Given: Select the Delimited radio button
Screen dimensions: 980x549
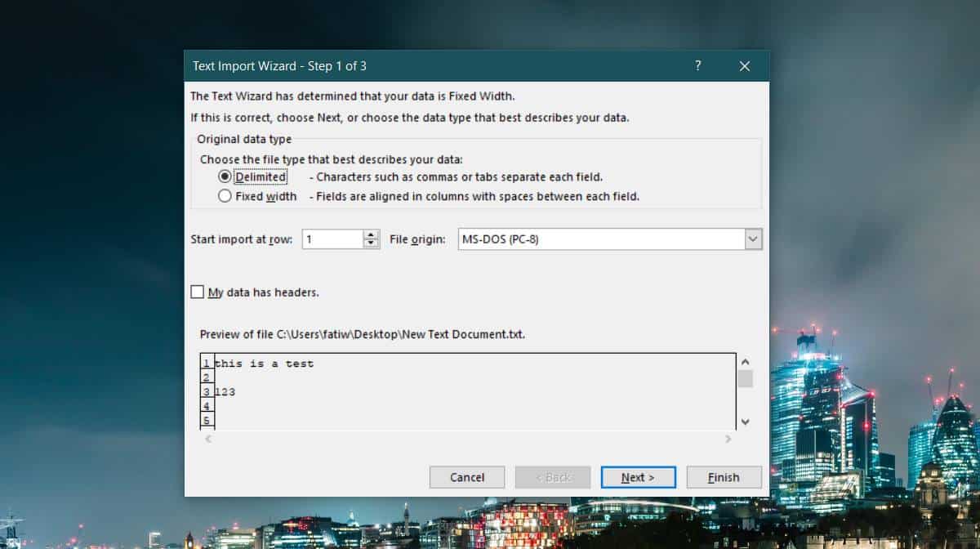Looking at the screenshot, I should [225, 176].
